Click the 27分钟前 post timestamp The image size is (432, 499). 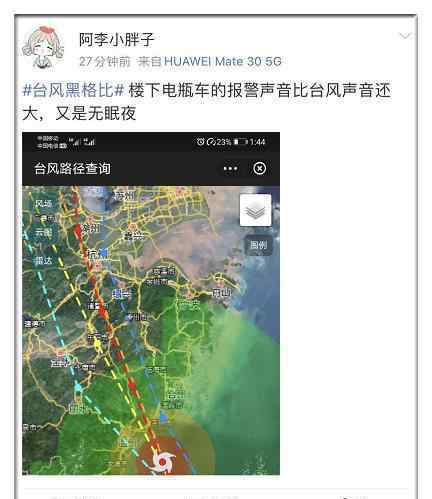pos(105,61)
